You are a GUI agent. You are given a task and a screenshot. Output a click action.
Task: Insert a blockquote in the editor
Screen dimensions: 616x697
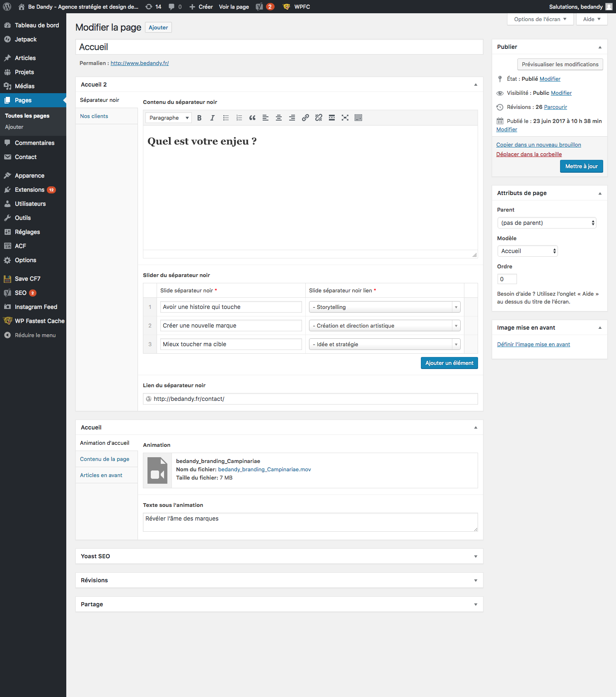click(252, 118)
